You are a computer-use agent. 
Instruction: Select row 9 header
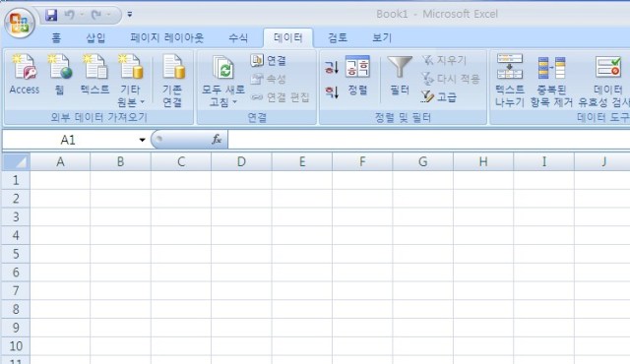coord(16,328)
